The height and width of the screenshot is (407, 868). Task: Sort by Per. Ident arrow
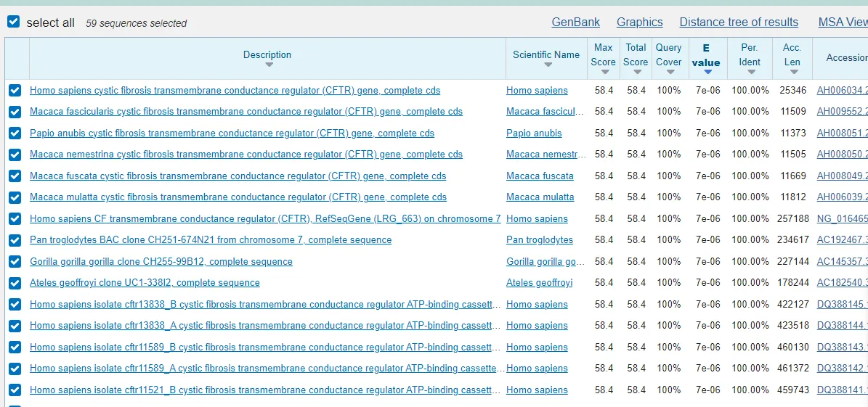pyautogui.click(x=750, y=72)
